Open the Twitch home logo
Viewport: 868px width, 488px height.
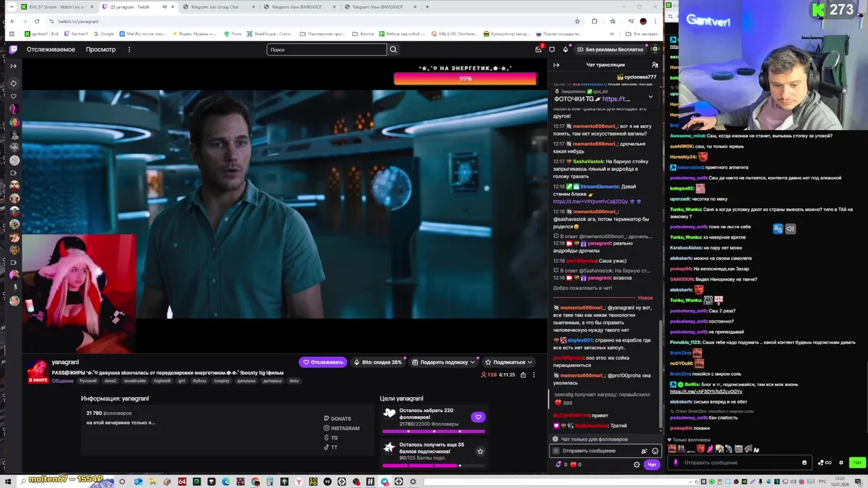(13, 49)
